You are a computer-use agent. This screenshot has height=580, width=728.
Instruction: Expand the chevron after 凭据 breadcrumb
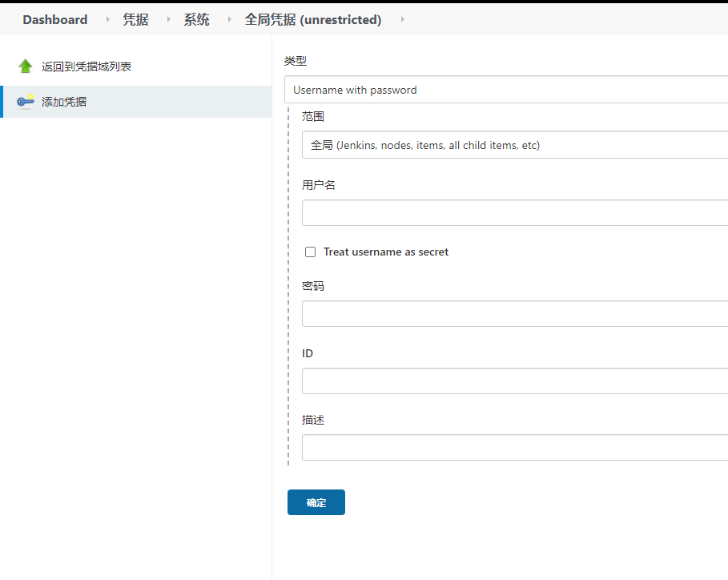click(x=169, y=20)
